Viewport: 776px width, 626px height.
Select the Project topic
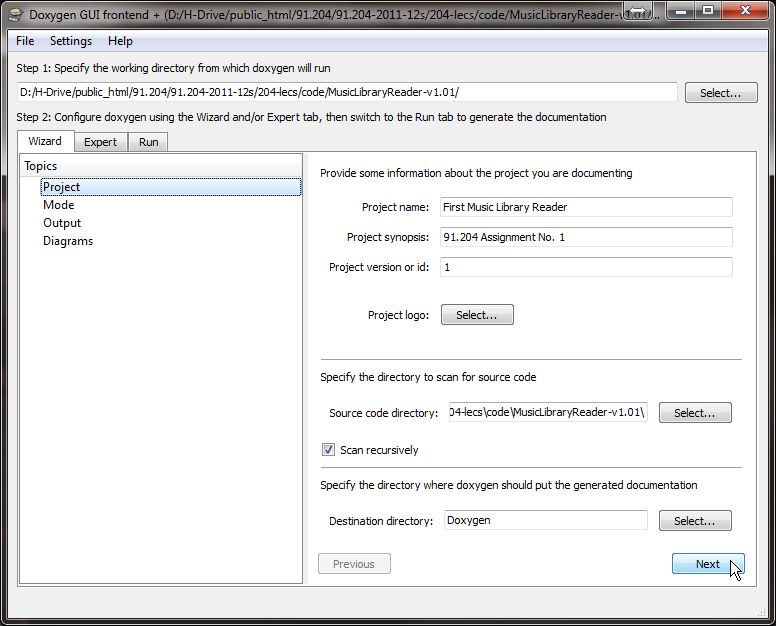[171, 187]
